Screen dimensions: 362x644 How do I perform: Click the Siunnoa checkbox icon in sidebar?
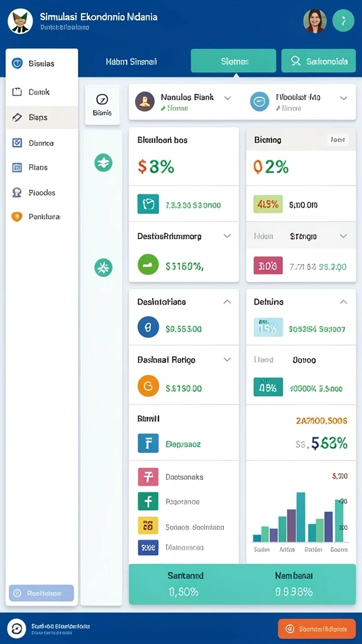17,143
